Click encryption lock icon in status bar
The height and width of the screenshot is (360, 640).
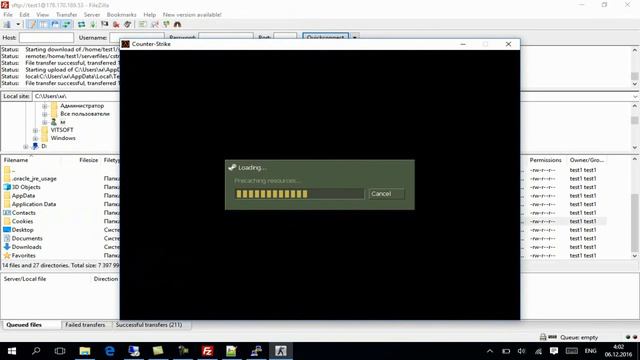(543, 337)
